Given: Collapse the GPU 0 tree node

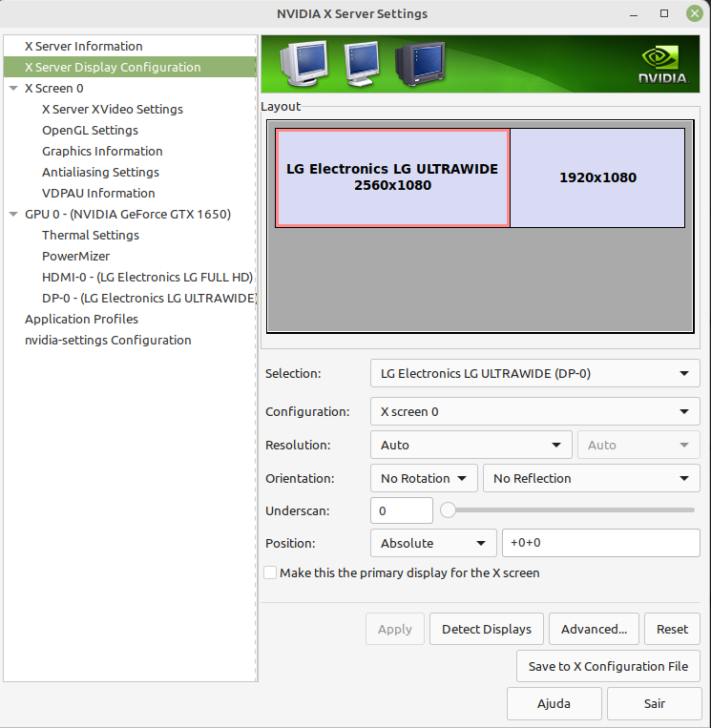Looking at the screenshot, I should coord(13,214).
